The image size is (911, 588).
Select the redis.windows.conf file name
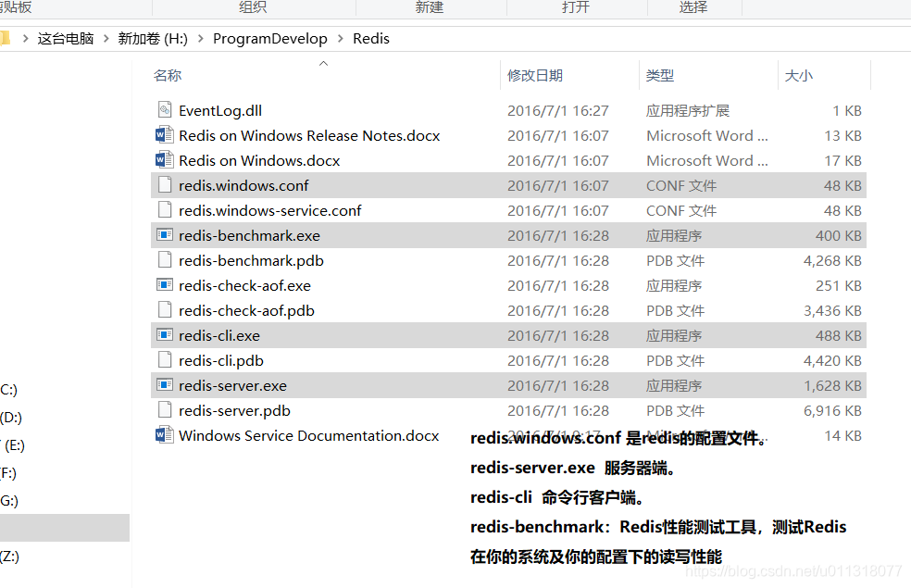[243, 185]
